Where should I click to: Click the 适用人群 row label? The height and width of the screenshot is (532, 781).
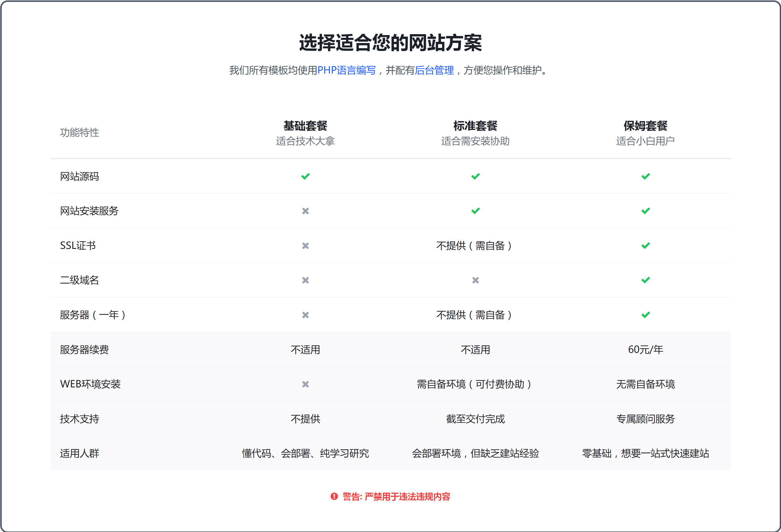click(x=79, y=453)
